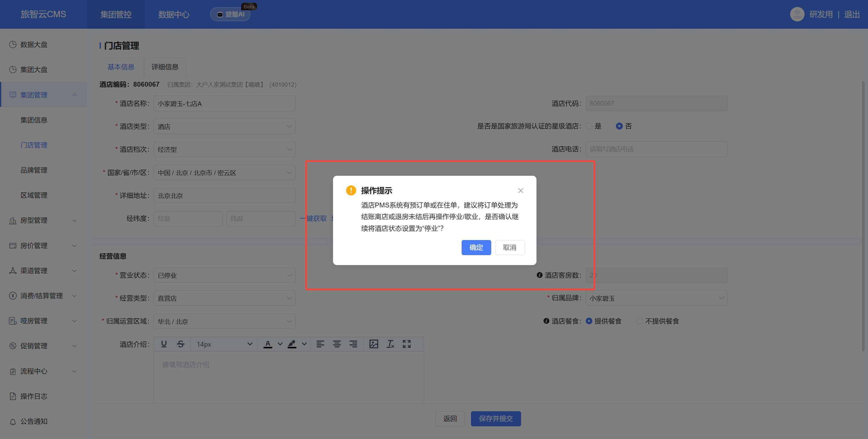Open 门店管理 submenu item

[x=34, y=145]
